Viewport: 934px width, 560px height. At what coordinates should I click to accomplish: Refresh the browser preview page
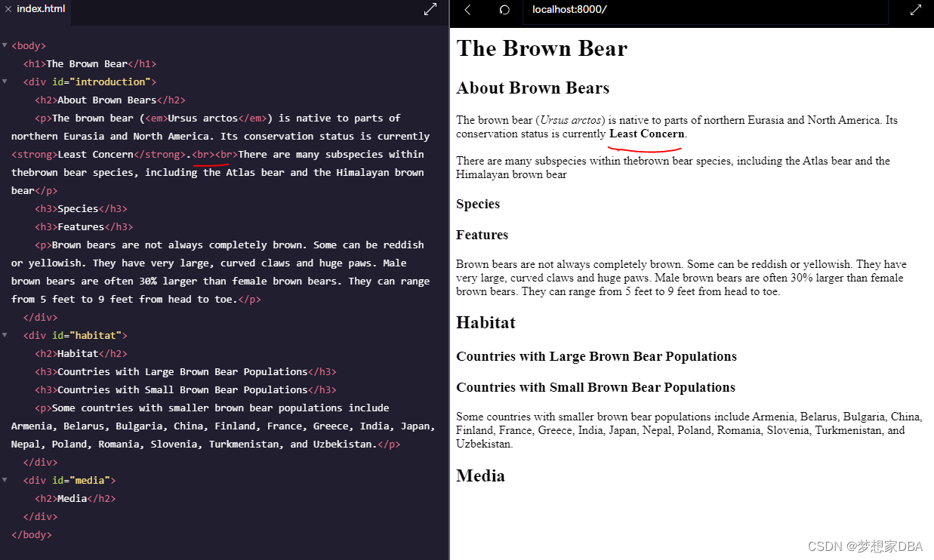pos(504,10)
